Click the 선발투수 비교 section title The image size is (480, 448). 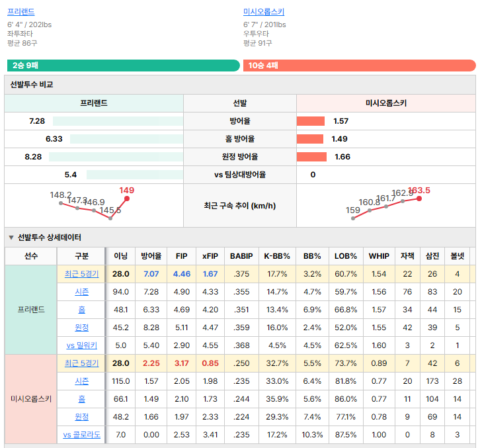[x=32, y=85]
